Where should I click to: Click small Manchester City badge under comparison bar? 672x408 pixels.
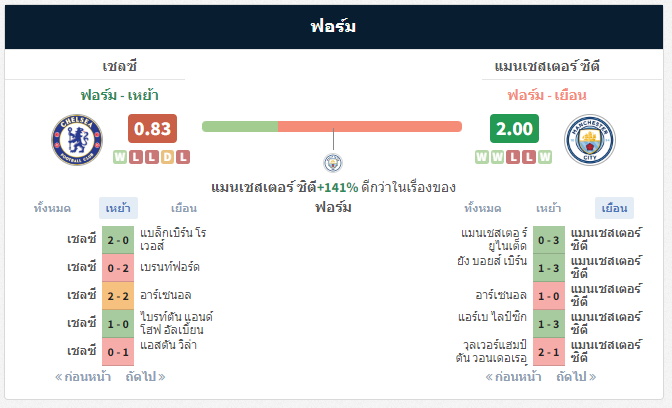point(333,162)
